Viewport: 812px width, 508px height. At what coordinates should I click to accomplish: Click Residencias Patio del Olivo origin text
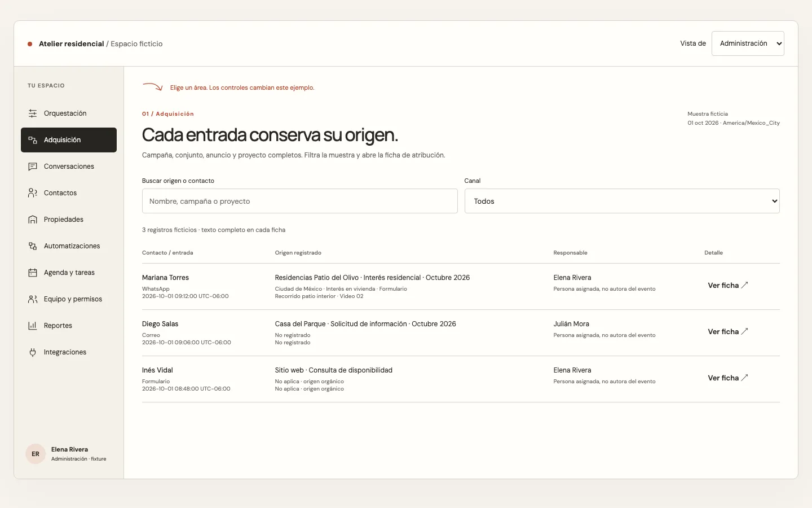tap(372, 278)
